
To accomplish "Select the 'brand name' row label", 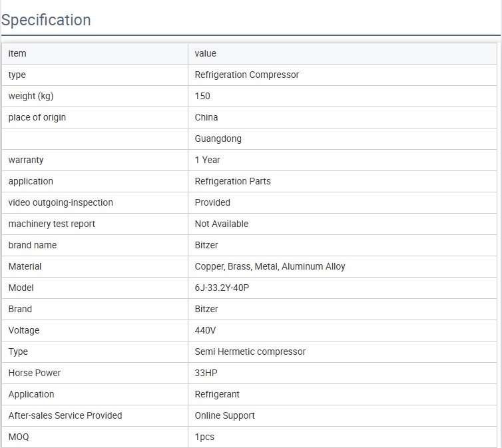I will tap(33, 245).
